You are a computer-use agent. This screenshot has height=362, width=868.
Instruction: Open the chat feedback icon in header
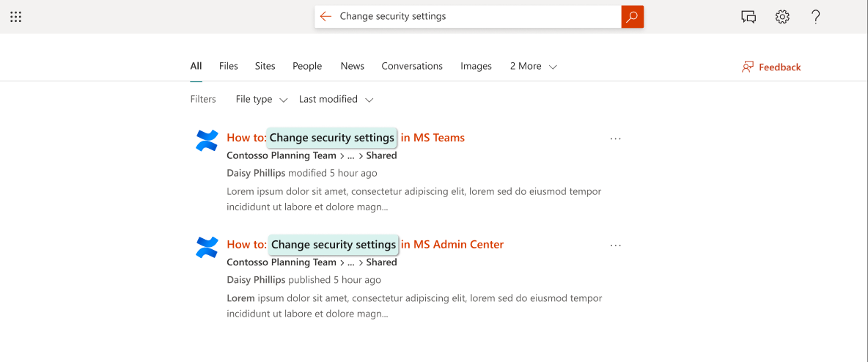point(749,17)
